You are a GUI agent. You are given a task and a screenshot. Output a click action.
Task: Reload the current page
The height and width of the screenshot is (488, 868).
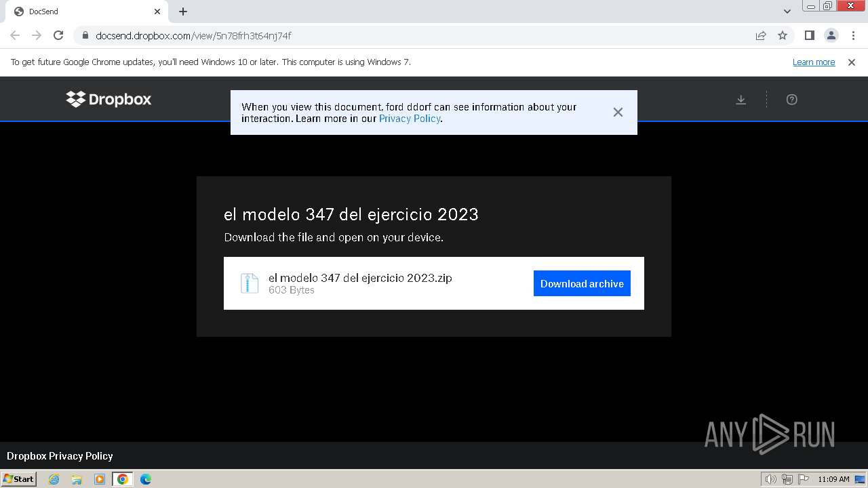(x=58, y=35)
